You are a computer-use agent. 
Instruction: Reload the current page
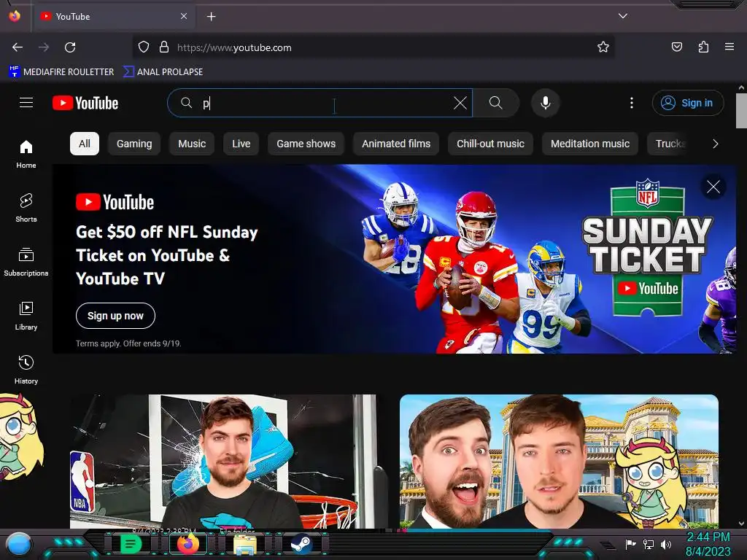click(70, 47)
